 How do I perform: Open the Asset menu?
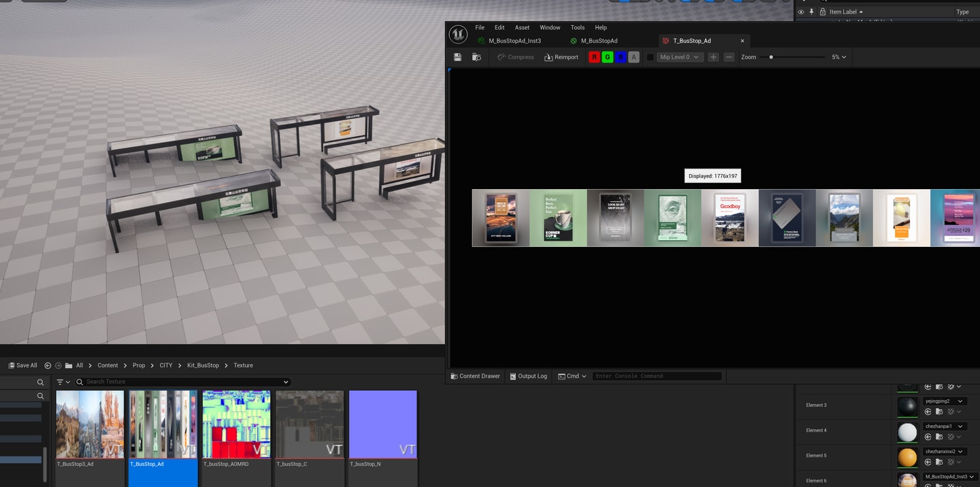tap(522, 27)
